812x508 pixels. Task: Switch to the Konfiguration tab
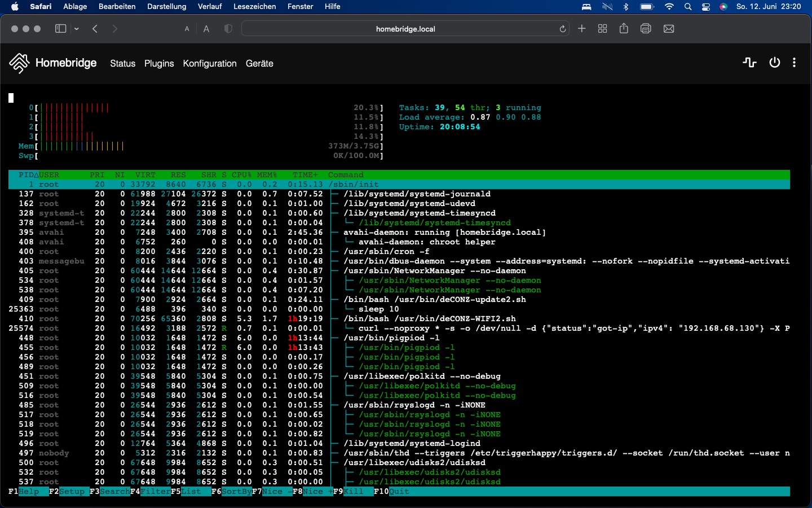coord(210,63)
